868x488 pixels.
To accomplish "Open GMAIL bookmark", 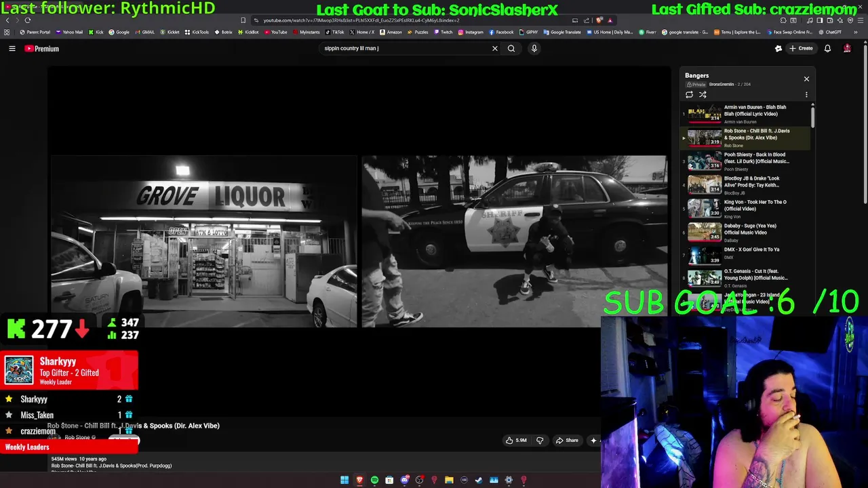I will [145, 32].
